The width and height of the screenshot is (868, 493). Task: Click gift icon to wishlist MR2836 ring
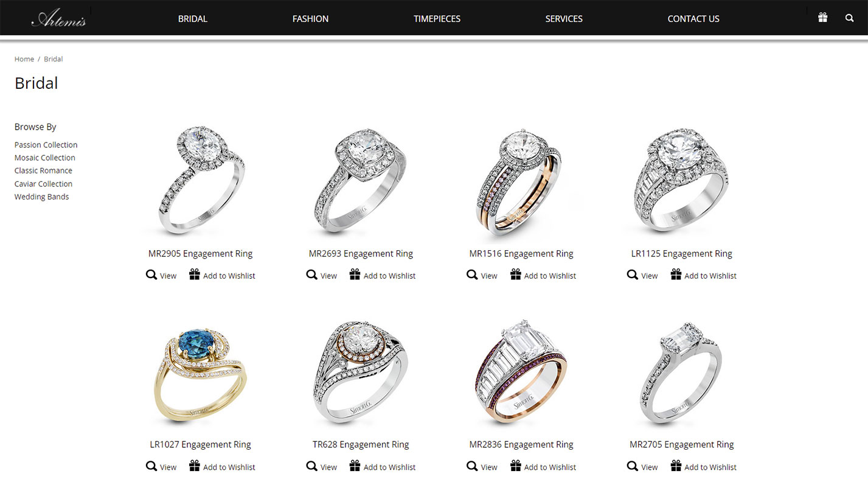point(515,466)
